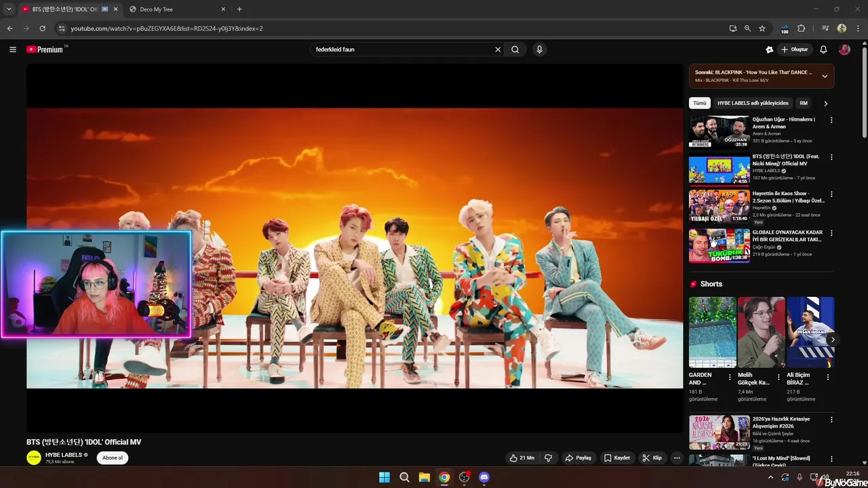
Task: Start voice search with microphone icon
Action: 540,49
